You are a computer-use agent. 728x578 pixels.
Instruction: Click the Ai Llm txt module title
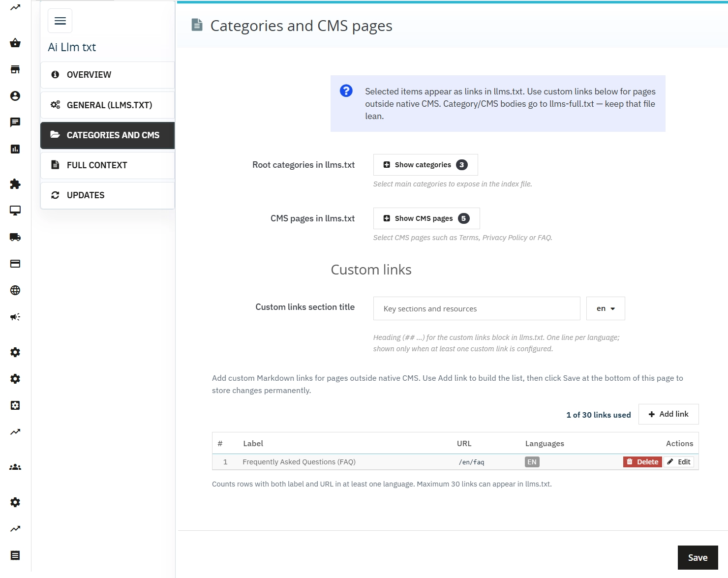click(x=72, y=47)
